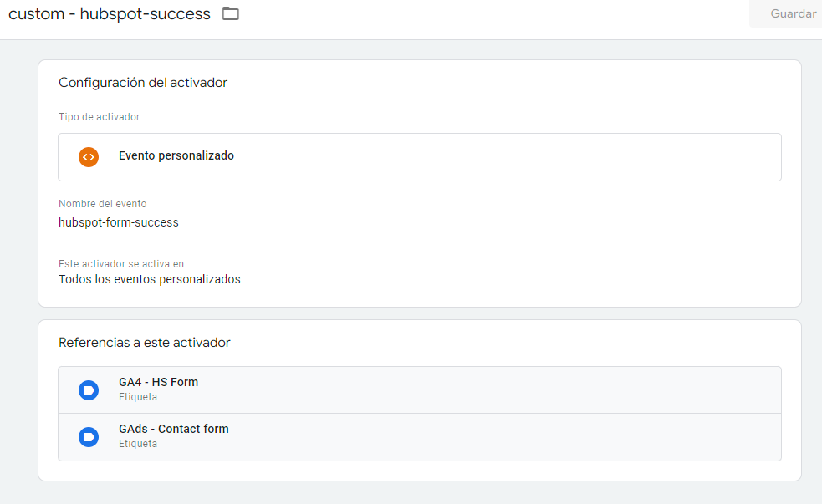822x504 pixels.
Task: Edit the trigger name custom - hubspot-success
Action: click(109, 14)
